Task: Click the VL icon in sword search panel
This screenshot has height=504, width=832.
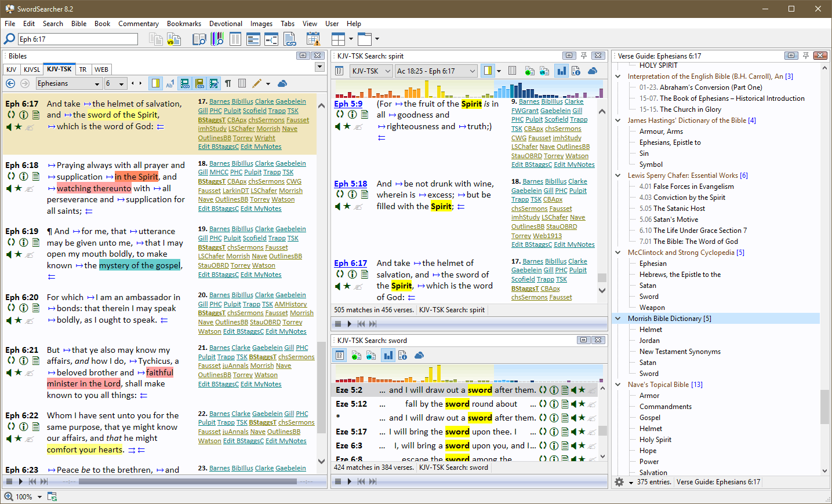Action: 356,355
